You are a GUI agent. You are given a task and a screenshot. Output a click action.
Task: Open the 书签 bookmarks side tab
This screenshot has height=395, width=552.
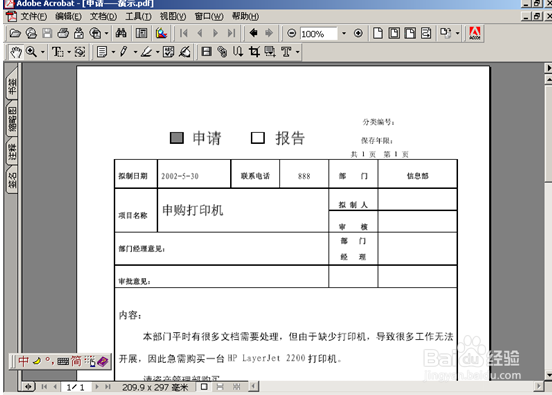[12, 86]
